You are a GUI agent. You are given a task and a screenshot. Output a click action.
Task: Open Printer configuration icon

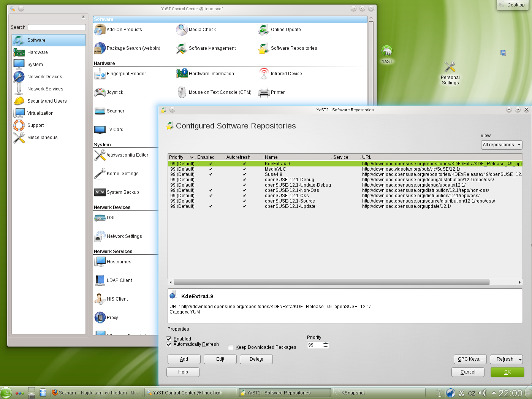click(264, 92)
